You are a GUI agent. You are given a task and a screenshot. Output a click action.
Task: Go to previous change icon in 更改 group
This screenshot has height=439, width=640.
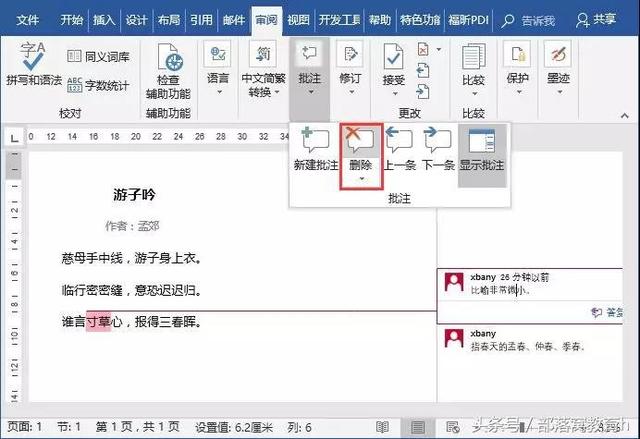pos(423,71)
